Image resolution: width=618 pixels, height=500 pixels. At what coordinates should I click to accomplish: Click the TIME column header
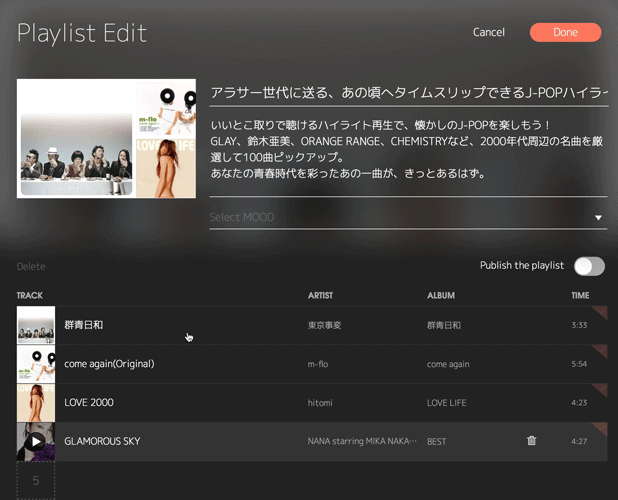(x=580, y=296)
